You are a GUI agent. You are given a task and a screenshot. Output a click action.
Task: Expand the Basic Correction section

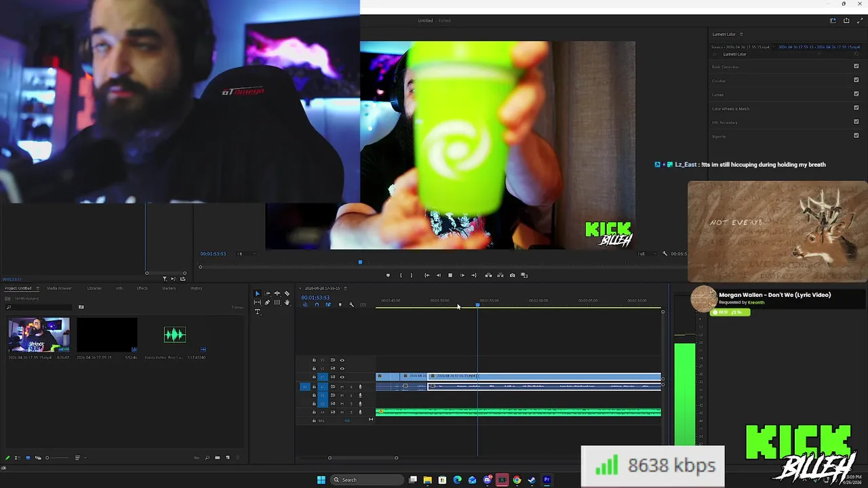click(726, 67)
